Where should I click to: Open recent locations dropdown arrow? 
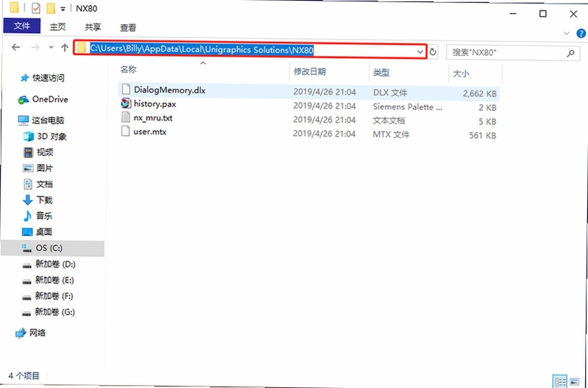point(51,48)
